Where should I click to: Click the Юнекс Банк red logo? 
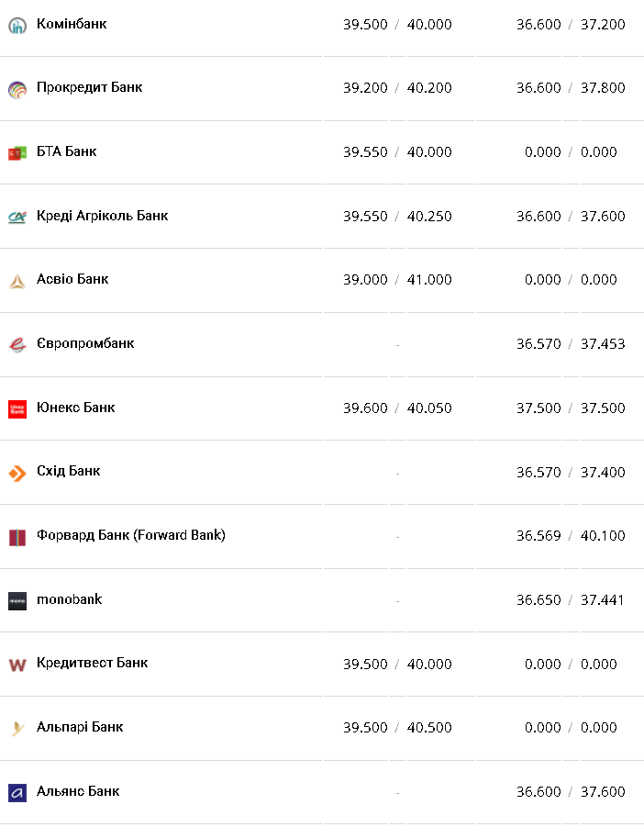tap(17, 409)
